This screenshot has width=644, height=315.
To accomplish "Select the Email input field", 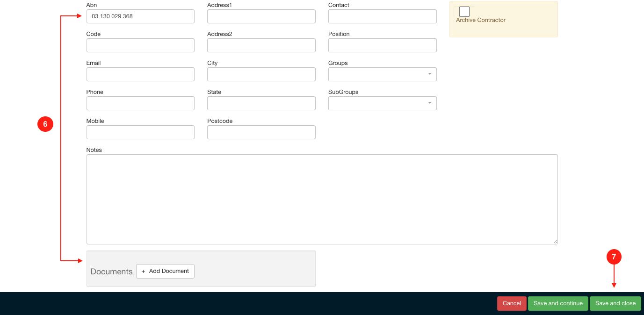I will 140,74.
